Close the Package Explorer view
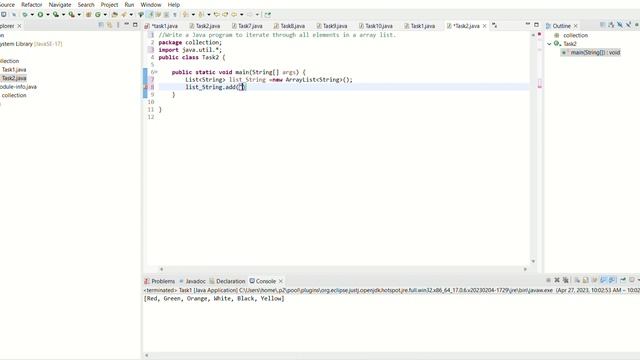The height and width of the screenshot is (360, 640). 19,26
